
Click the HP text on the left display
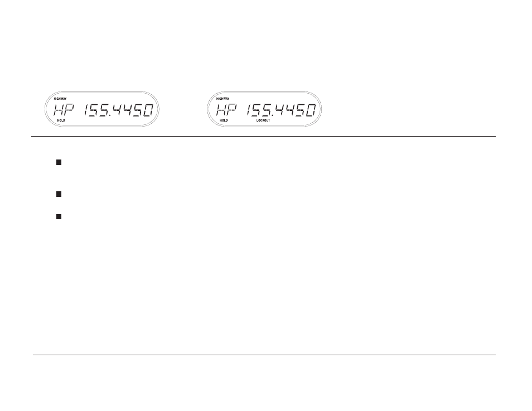pyautogui.click(x=64, y=110)
